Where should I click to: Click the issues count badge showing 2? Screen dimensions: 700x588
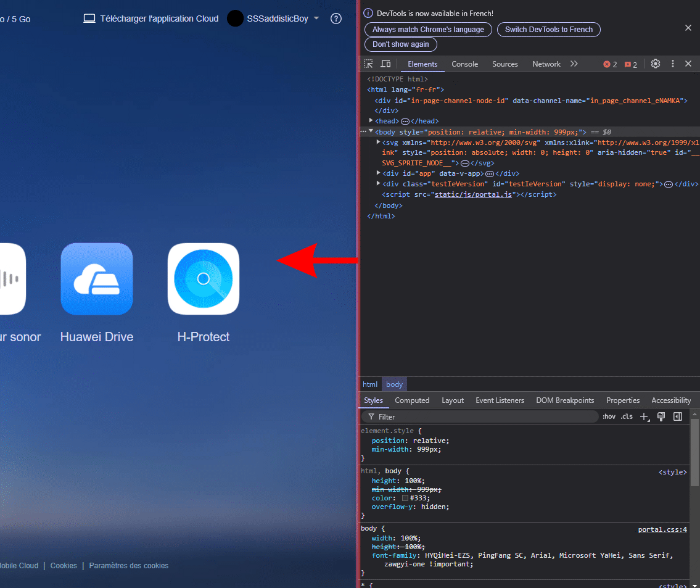(x=631, y=64)
